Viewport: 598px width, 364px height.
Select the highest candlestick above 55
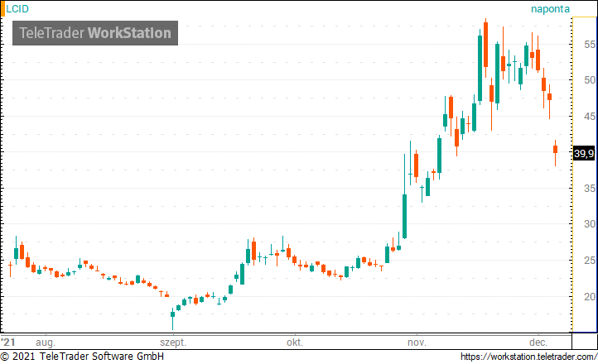click(x=485, y=48)
